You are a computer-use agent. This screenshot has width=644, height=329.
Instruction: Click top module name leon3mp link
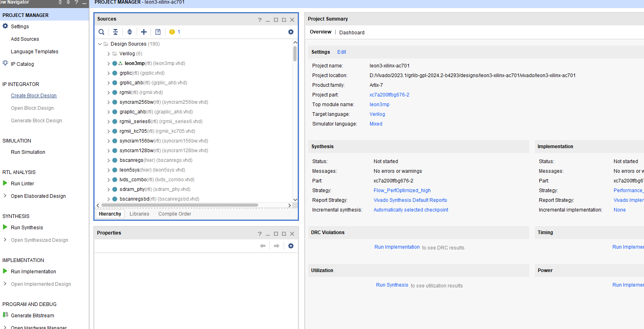[x=379, y=105]
